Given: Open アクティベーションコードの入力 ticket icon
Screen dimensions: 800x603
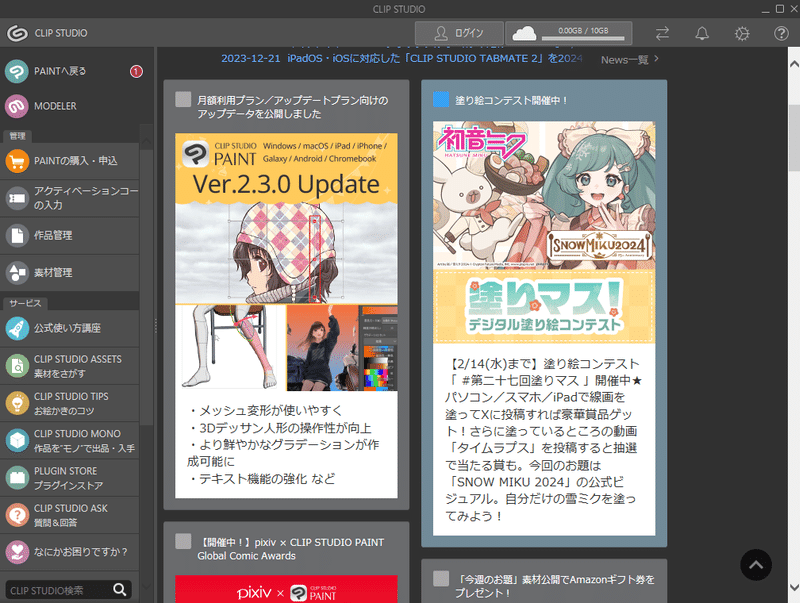Looking at the screenshot, I should (17, 198).
